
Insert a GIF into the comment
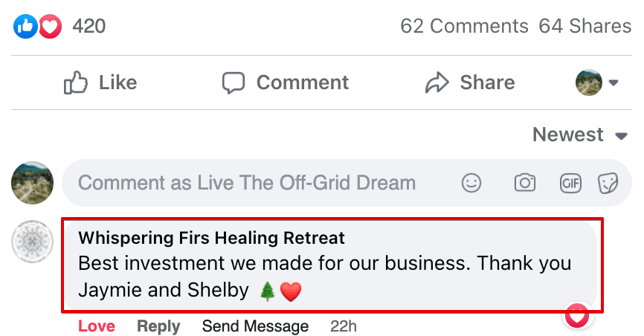pyautogui.click(x=570, y=183)
